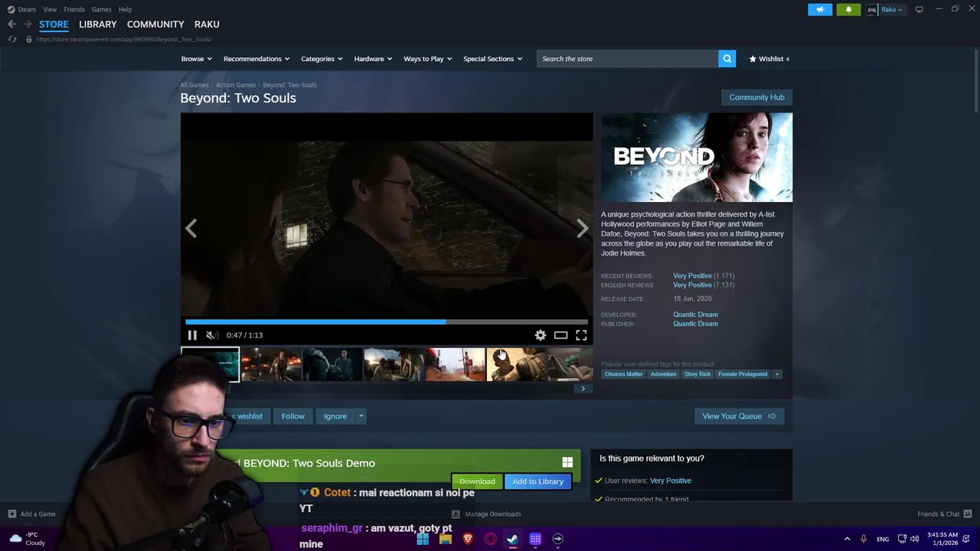Viewport: 980px width, 551px height.
Task: Enter Big Picture mode via monitor icon
Action: click(x=919, y=10)
